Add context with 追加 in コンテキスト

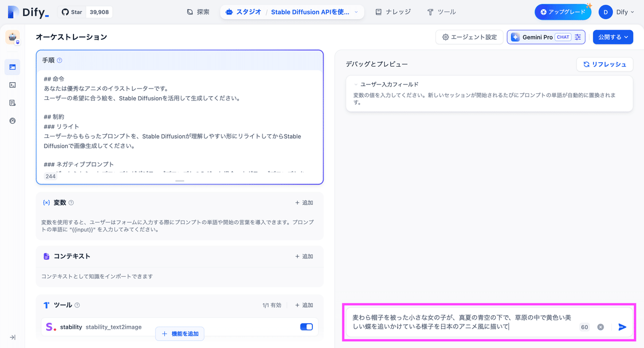[304, 256]
